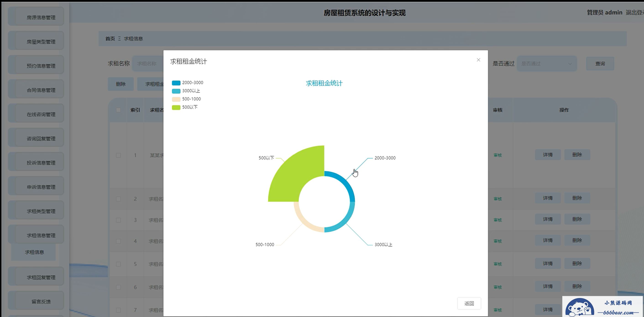Focus the 求租名称 search input

pyautogui.click(x=148, y=64)
